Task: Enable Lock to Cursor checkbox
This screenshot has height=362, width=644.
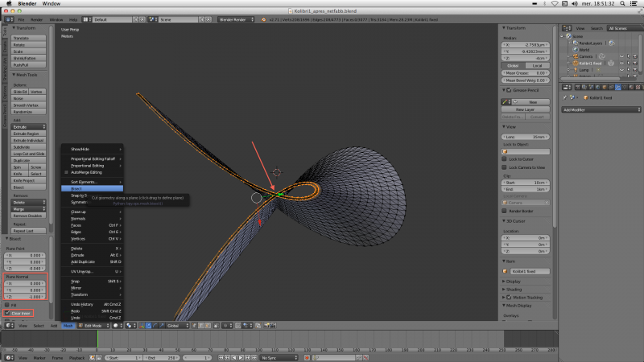Action: [505, 158]
